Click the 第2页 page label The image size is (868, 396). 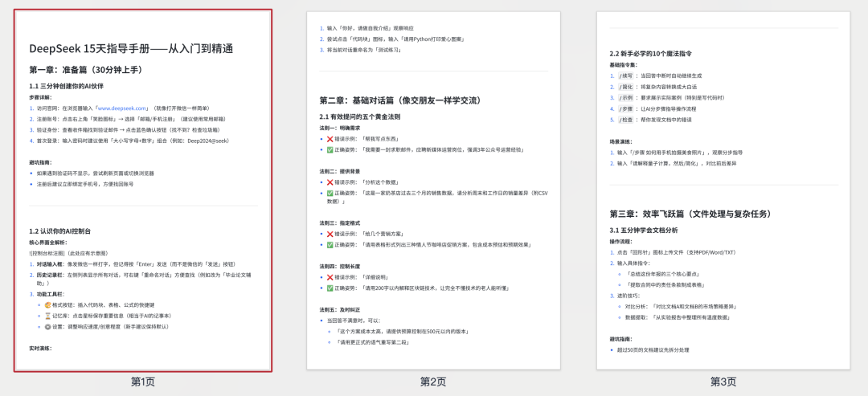coord(433,382)
